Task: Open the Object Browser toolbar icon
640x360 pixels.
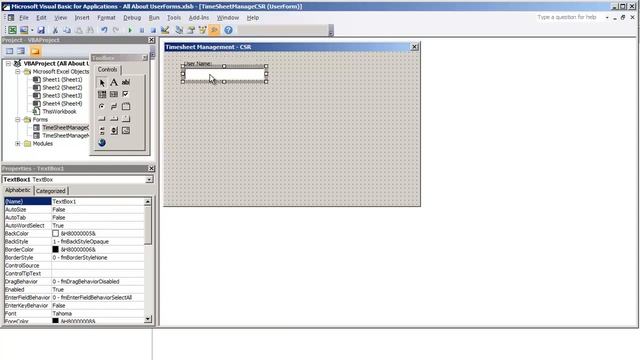Action: point(202,30)
